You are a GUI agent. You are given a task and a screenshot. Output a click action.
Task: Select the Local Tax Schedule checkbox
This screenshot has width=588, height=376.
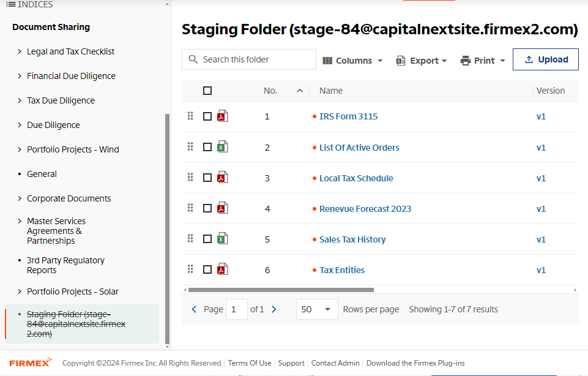pyautogui.click(x=207, y=178)
